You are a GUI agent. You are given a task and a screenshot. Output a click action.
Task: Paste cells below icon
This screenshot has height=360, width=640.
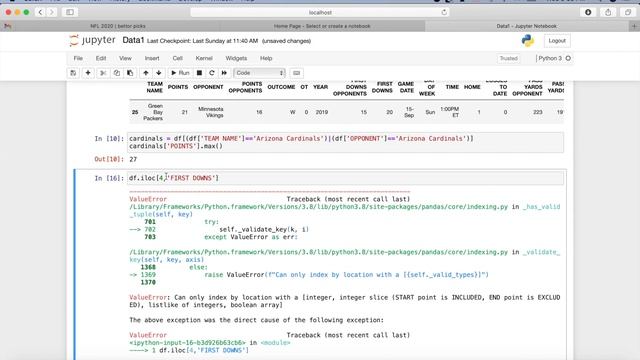point(130,73)
